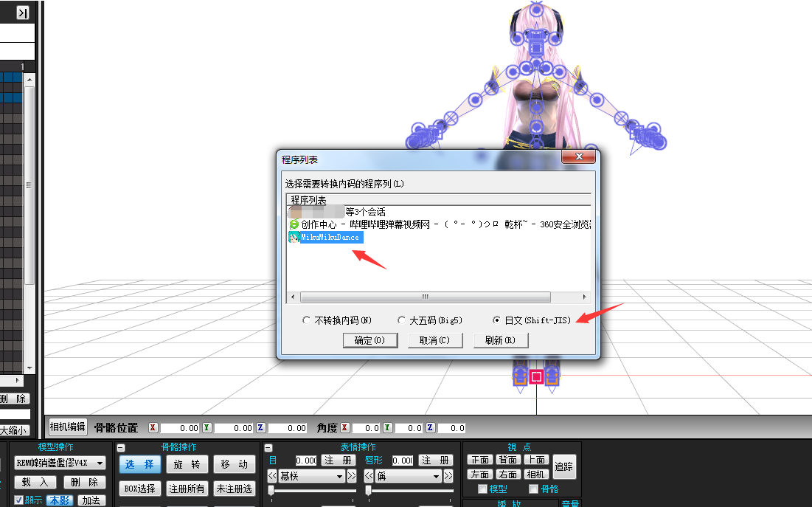
Task: Set view to 右面 right
Action: tap(508, 475)
